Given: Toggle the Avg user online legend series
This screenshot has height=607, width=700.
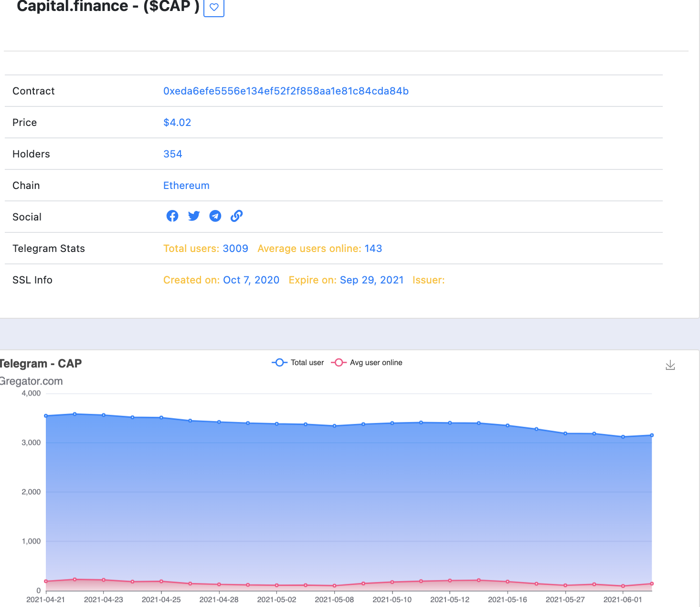Looking at the screenshot, I should pyautogui.click(x=367, y=363).
